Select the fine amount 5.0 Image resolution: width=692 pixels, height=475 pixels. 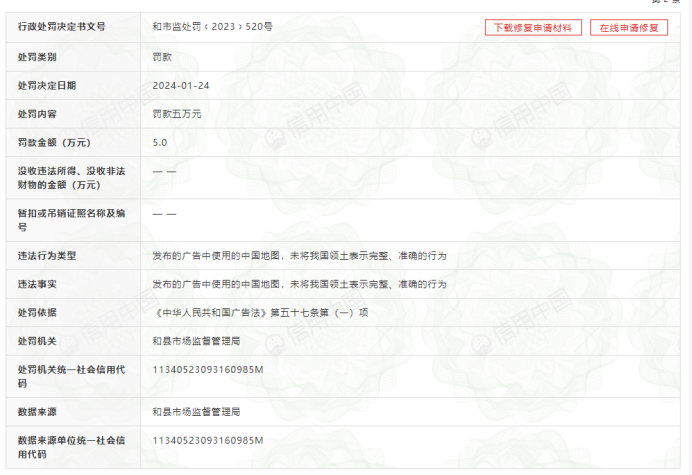click(160, 143)
